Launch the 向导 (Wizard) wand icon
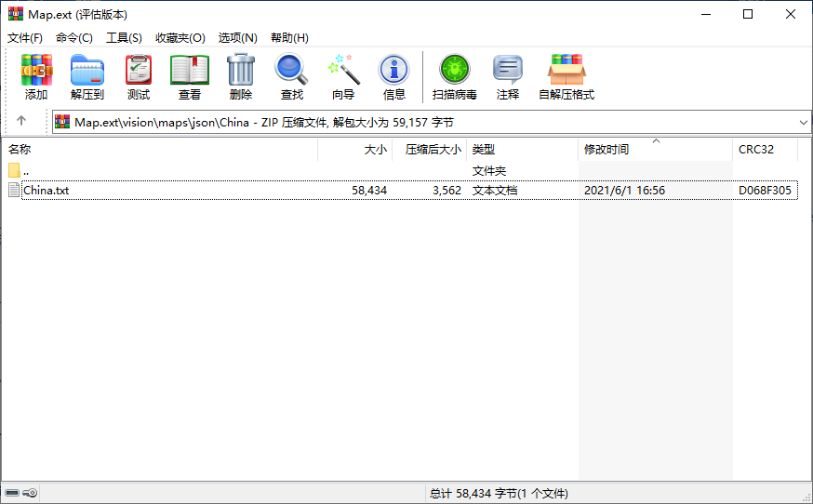This screenshot has height=504, width=813. click(x=343, y=70)
